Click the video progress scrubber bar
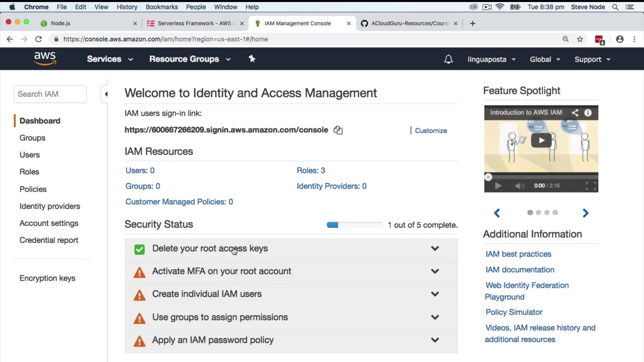Viewport: 644px width, 362px height. click(541, 177)
